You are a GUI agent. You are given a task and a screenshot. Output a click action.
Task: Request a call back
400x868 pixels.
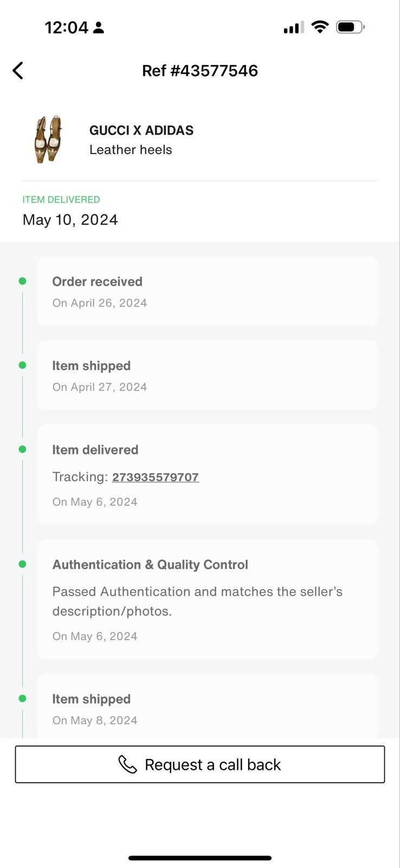coord(200,764)
